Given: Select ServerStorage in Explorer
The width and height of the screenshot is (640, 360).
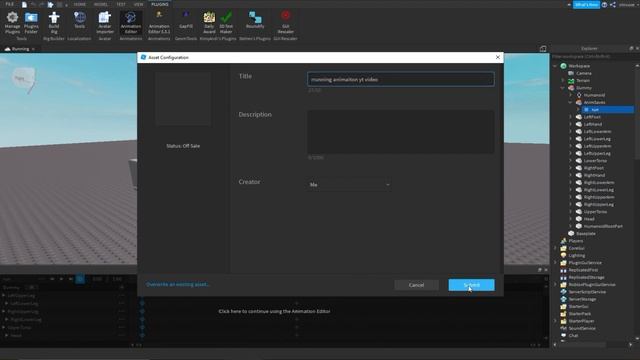Looking at the screenshot, I should pos(582,299).
